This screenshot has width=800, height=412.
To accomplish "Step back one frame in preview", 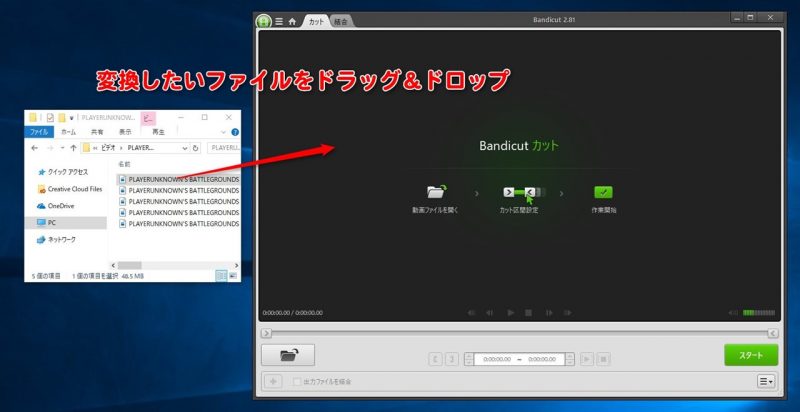I will pyautogui.click(x=489, y=313).
